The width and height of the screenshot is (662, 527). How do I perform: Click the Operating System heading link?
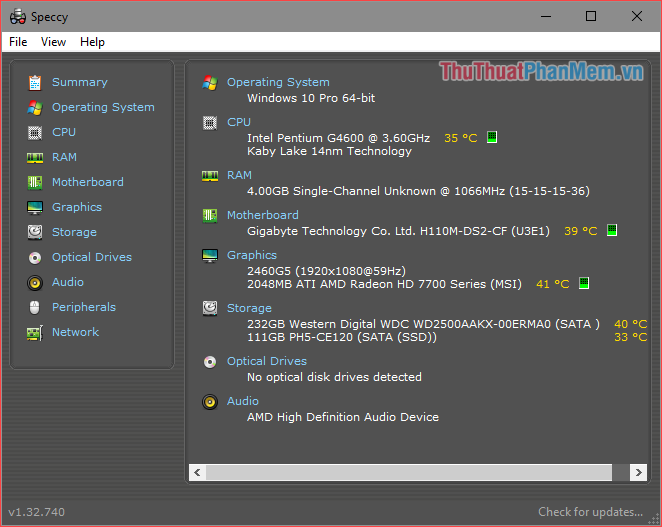(x=278, y=82)
